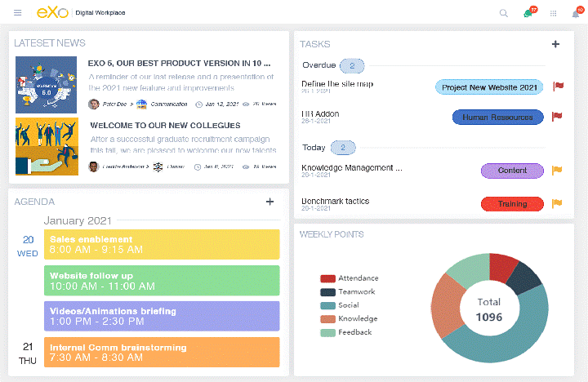Open the search icon
The height and width of the screenshot is (382, 588).
tap(504, 14)
